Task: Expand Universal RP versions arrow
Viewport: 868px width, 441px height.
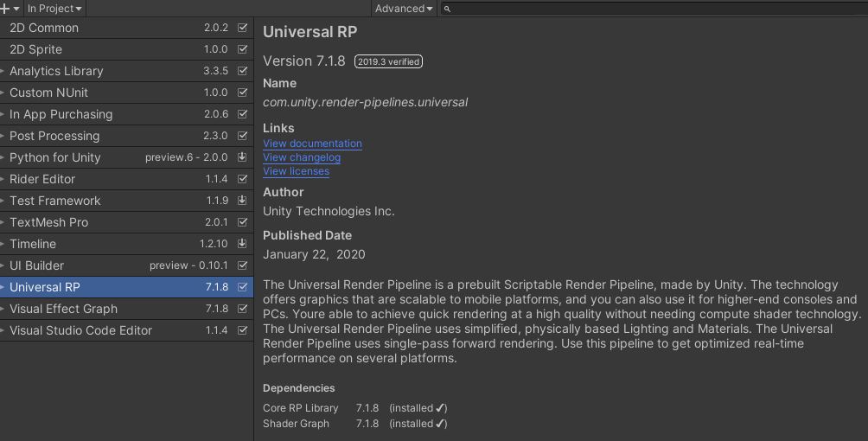Action: coord(3,287)
